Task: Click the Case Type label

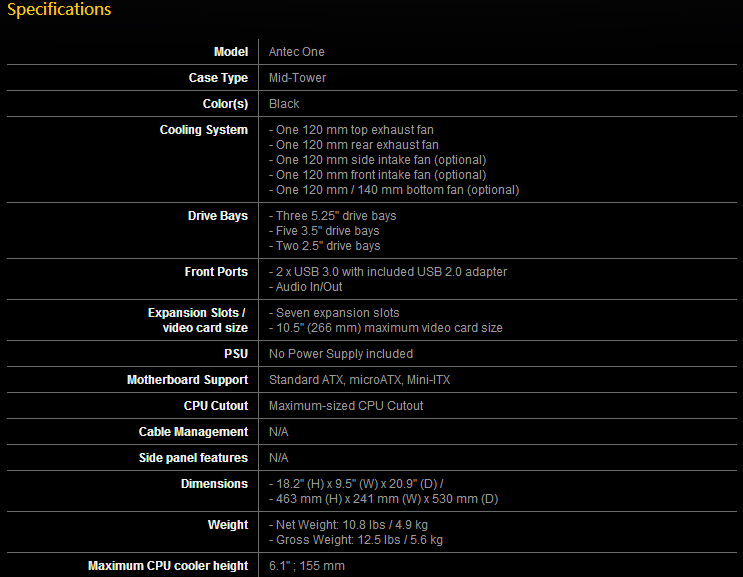Action: 218,78
